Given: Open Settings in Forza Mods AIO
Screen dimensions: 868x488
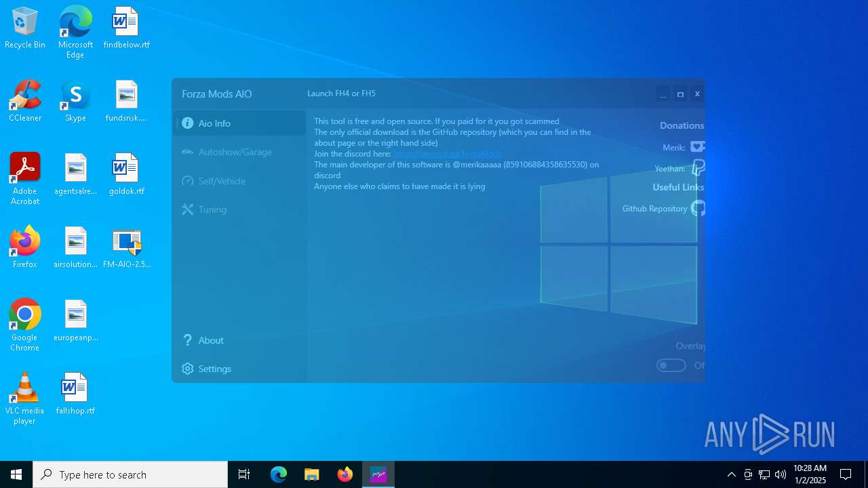Looking at the screenshot, I should pos(239,369).
